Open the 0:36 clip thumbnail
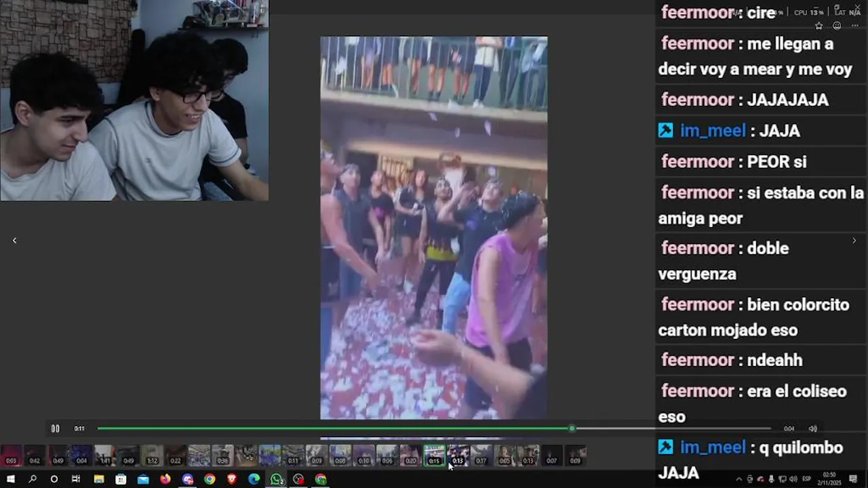This screenshot has width=868, height=488. tap(222, 455)
